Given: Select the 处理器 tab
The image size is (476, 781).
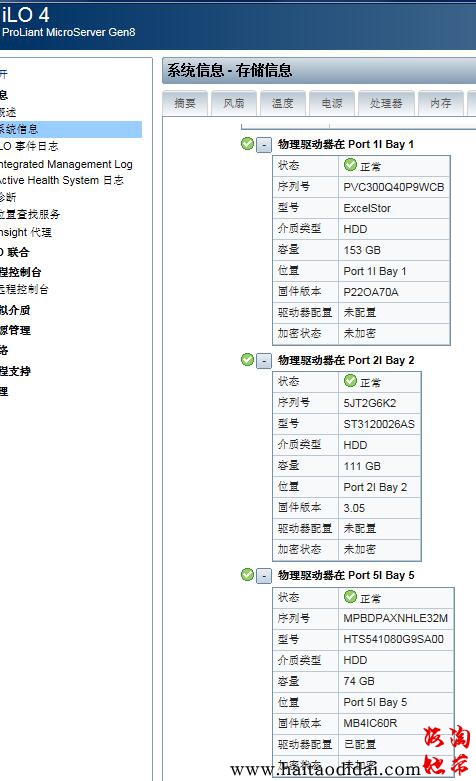Looking at the screenshot, I should [x=386, y=104].
